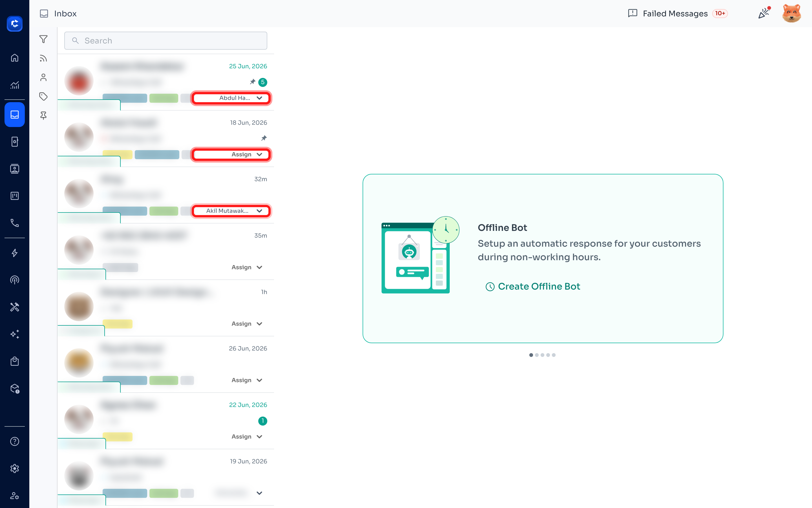The image size is (812, 508).
Task: Click the pin icon on the 25 Jun, 2026 chat
Action: click(x=253, y=82)
